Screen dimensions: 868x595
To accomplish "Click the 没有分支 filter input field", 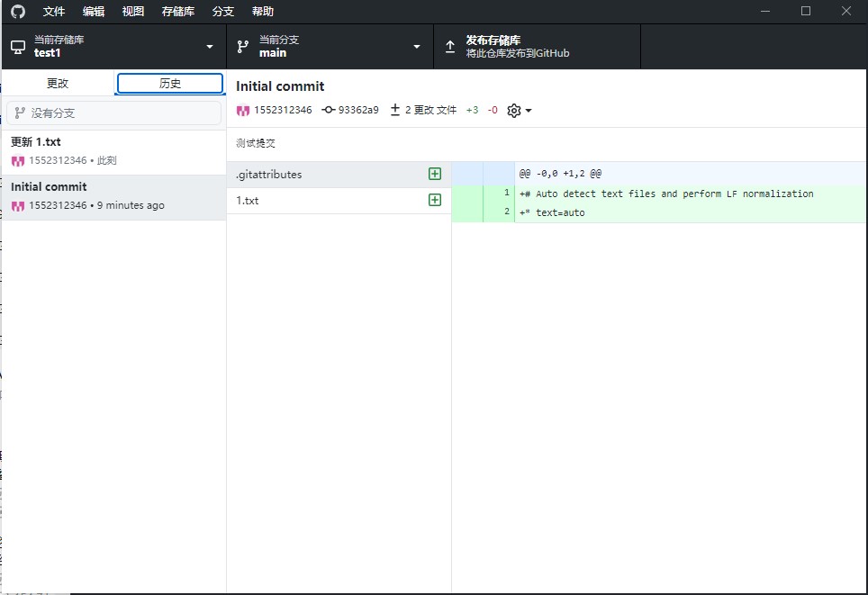I will pos(113,113).
